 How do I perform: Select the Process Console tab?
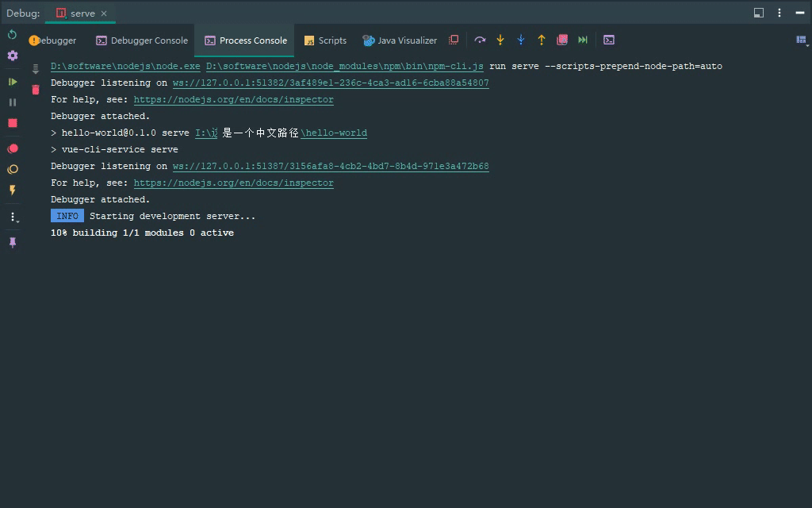(x=246, y=40)
